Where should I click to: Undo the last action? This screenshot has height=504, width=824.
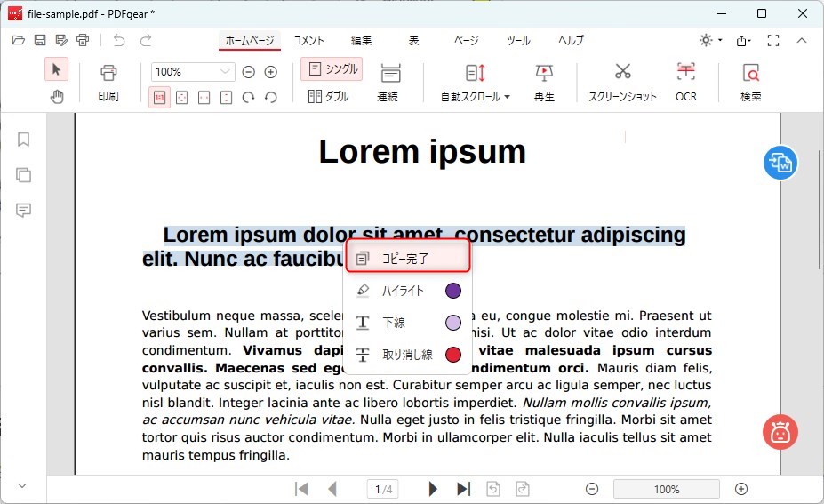point(119,40)
